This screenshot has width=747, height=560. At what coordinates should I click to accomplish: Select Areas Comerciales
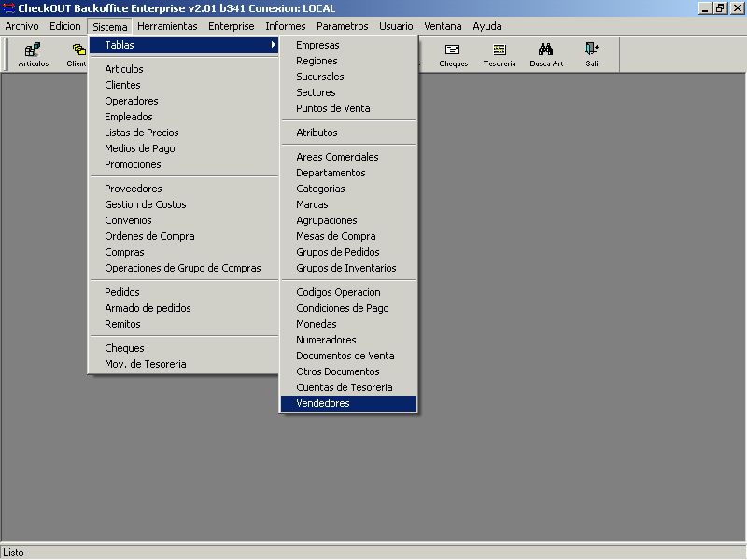[348, 157]
